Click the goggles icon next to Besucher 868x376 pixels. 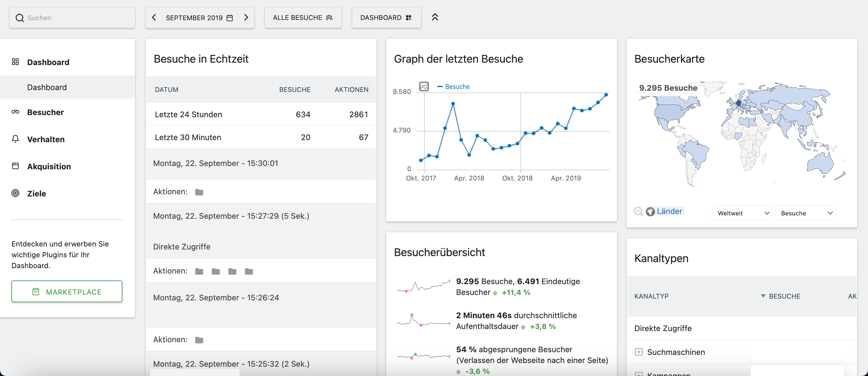15,112
